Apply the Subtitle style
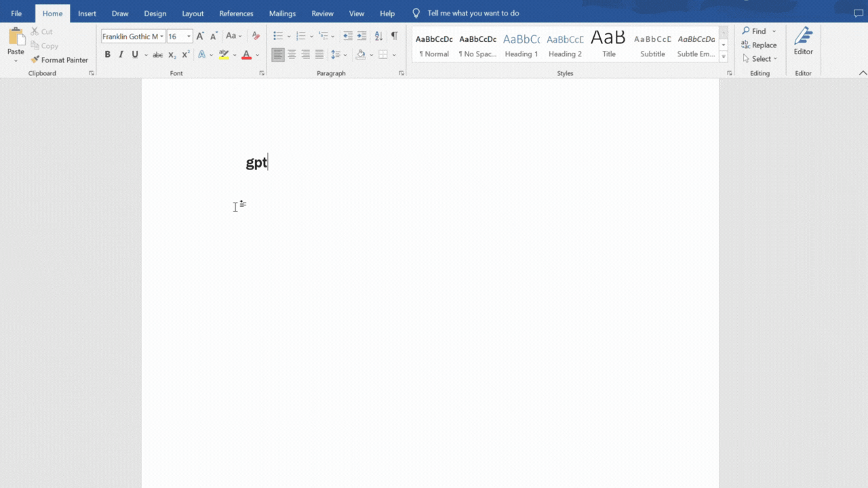 click(652, 45)
